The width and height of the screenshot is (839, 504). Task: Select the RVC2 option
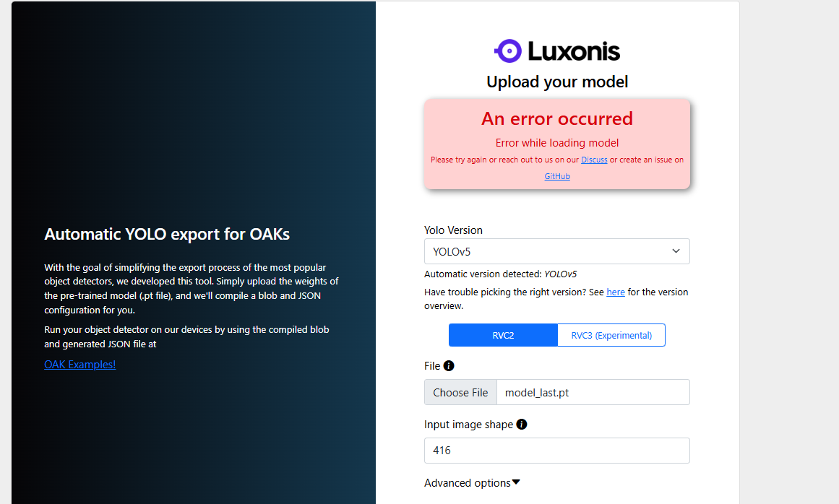point(503,335)
